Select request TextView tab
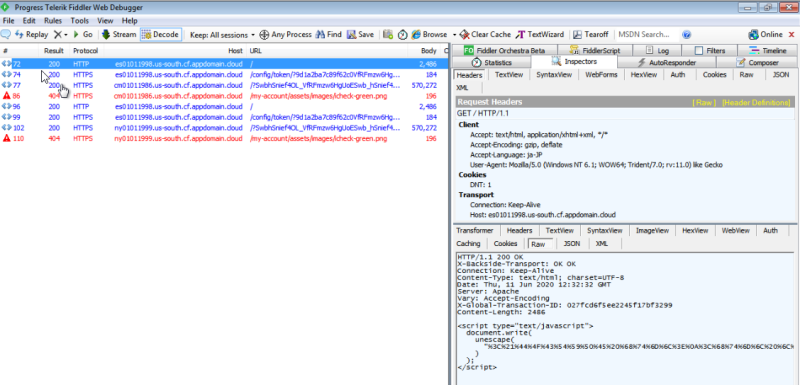800x385 pixels. click(509, 74)
